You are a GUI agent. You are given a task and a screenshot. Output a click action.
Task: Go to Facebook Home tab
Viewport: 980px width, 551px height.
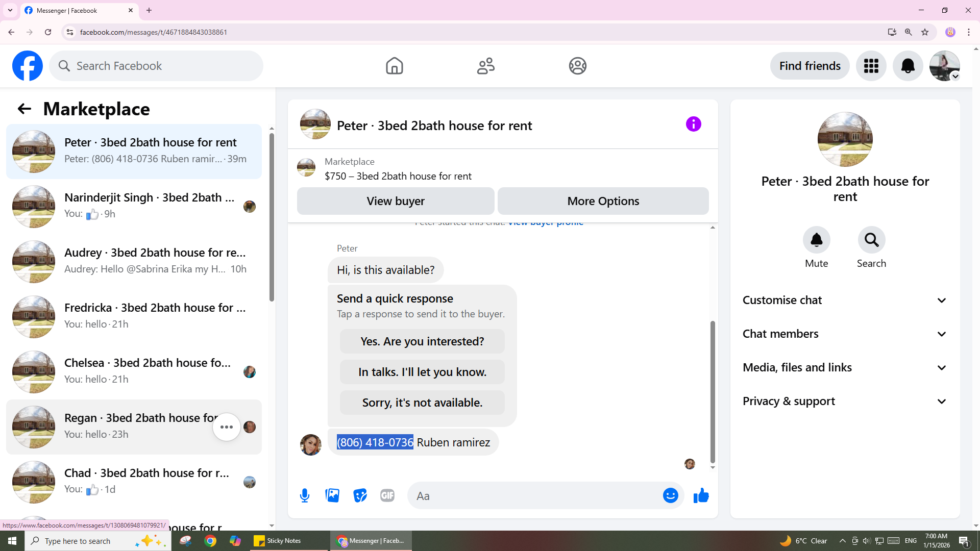(x=394, y=66)
